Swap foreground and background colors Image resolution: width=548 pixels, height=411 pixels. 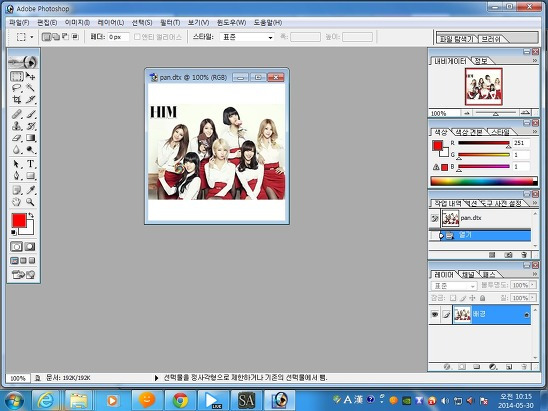tap(31, 215)
